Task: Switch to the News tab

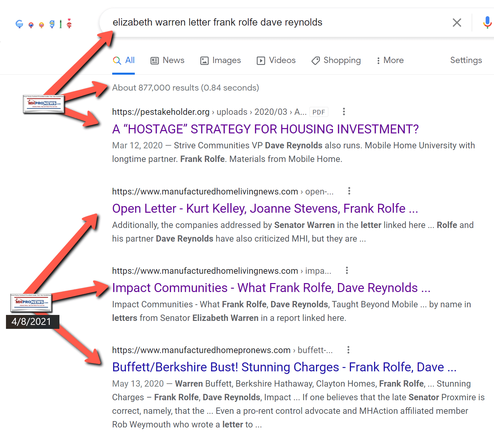Action: tap(168, 60)
